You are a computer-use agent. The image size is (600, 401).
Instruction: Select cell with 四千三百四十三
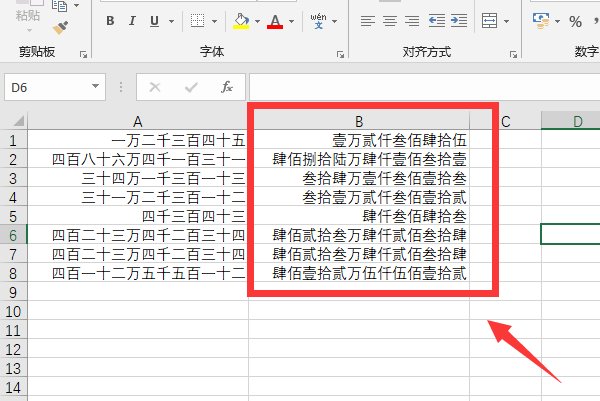click(138, 216)
